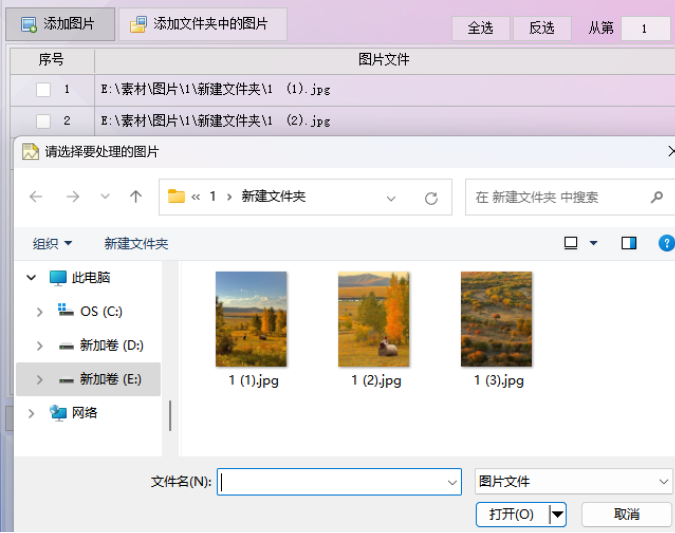This screenshot has width=675, height=533.
Task: Click the 反选 button
Action: (542, 28)
